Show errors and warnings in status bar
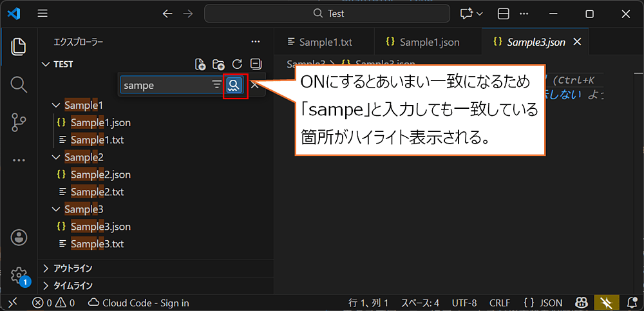The width and height of the screenshot is (644, 311). click(x=53, y=303)
